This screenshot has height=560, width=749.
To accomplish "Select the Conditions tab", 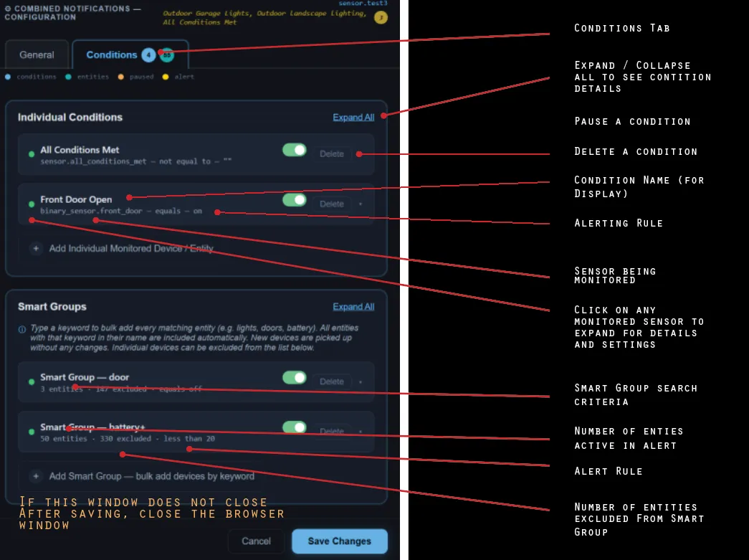I will point(130,55).
